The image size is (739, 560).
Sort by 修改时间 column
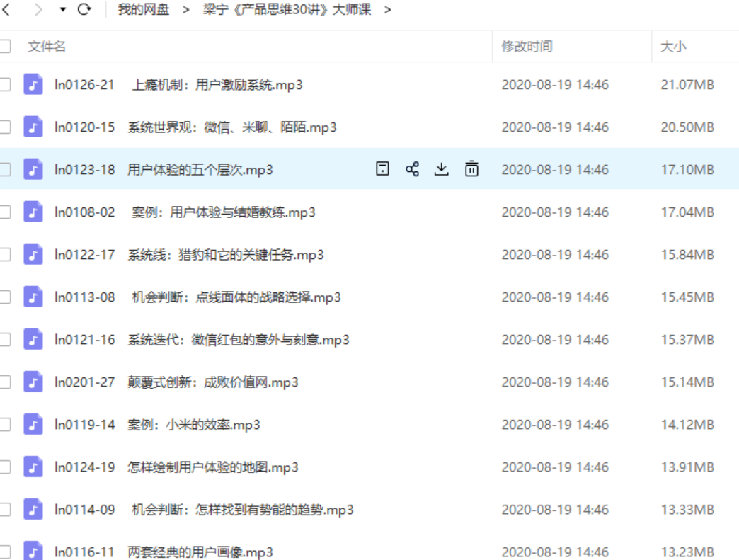pos(527,46)
